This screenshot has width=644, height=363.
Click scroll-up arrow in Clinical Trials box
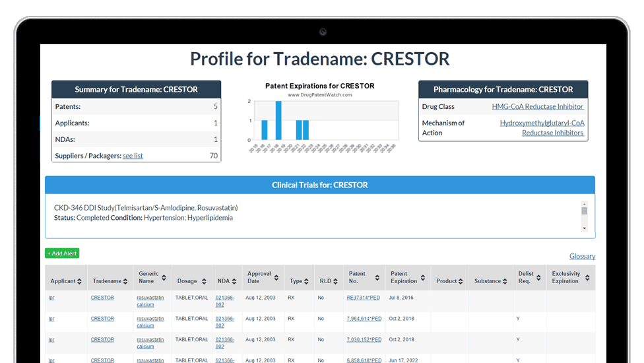click(x=584, y=203)
